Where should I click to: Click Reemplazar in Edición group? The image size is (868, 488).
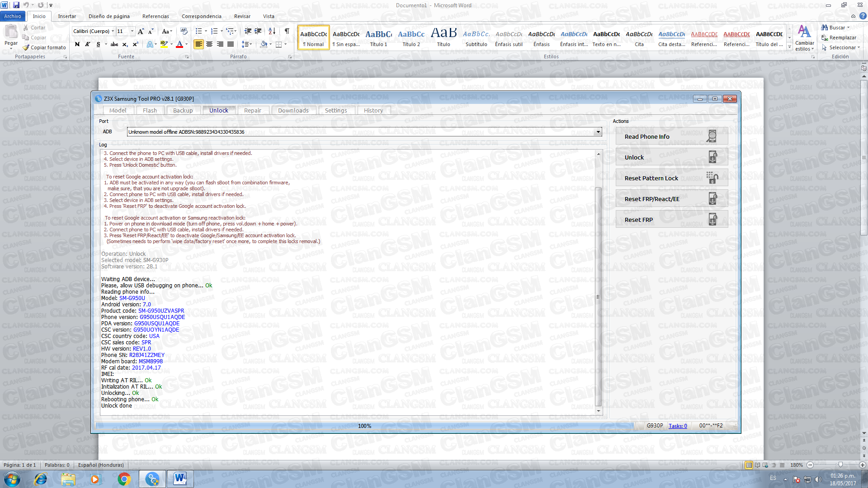839,38
